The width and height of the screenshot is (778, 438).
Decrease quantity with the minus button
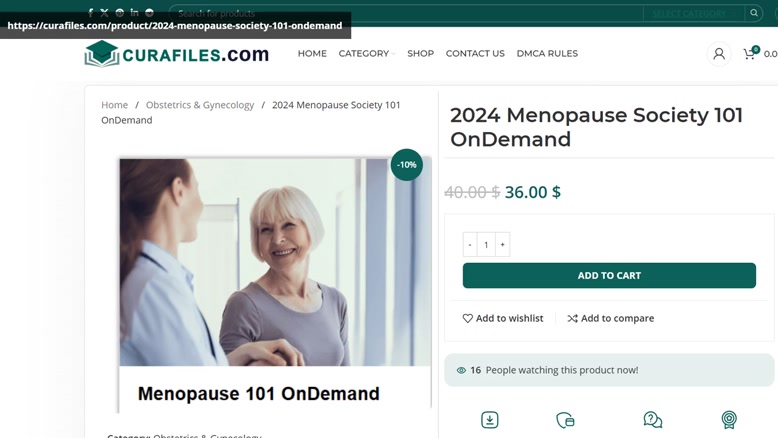[470, 245]
